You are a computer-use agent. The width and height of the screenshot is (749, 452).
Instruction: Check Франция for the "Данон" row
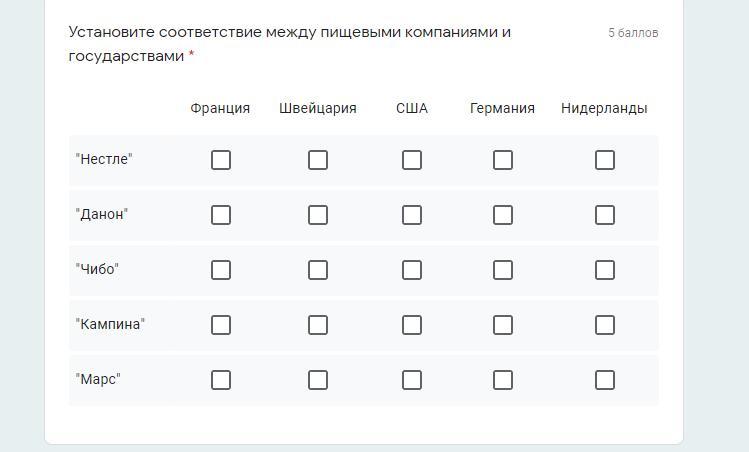[221, 215]
